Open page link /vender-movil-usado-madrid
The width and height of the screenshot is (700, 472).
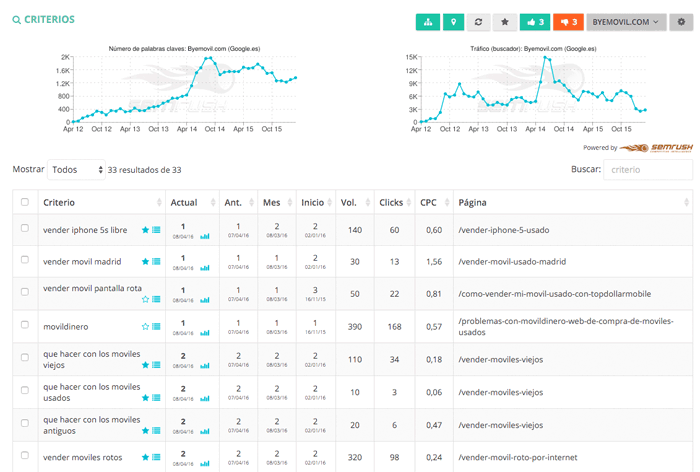pos(512,262)
